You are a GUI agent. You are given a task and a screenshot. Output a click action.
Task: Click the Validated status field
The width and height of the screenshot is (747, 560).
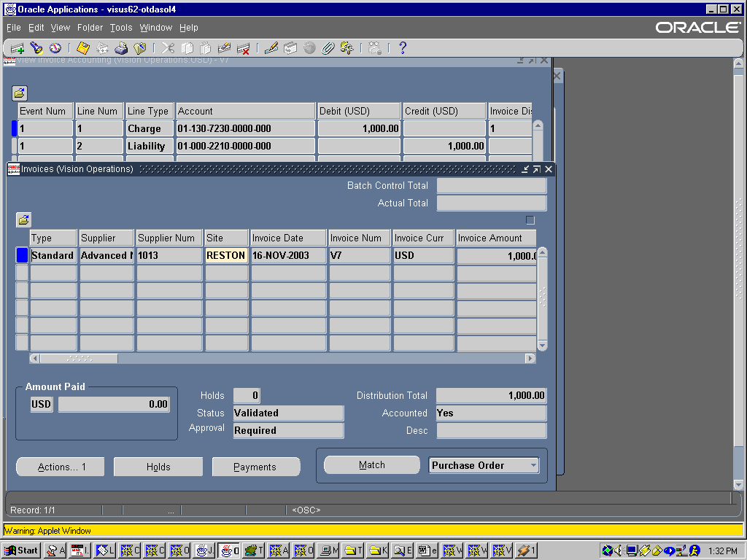click(288, 413)
